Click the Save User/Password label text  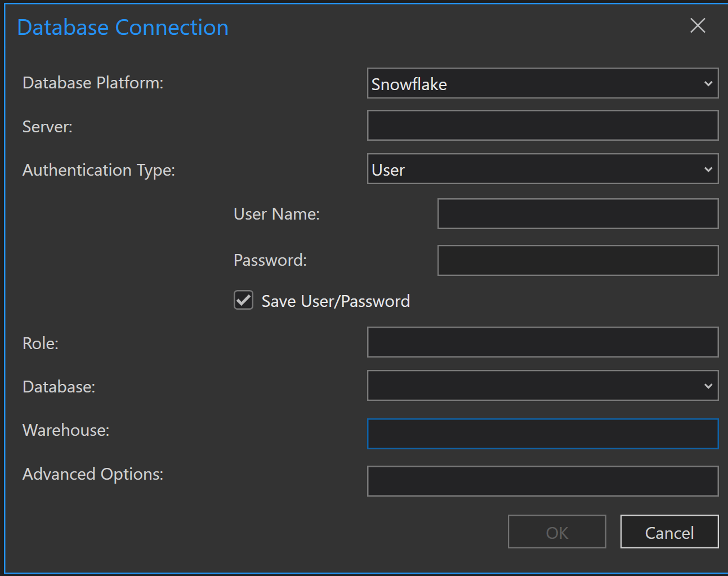336,301
